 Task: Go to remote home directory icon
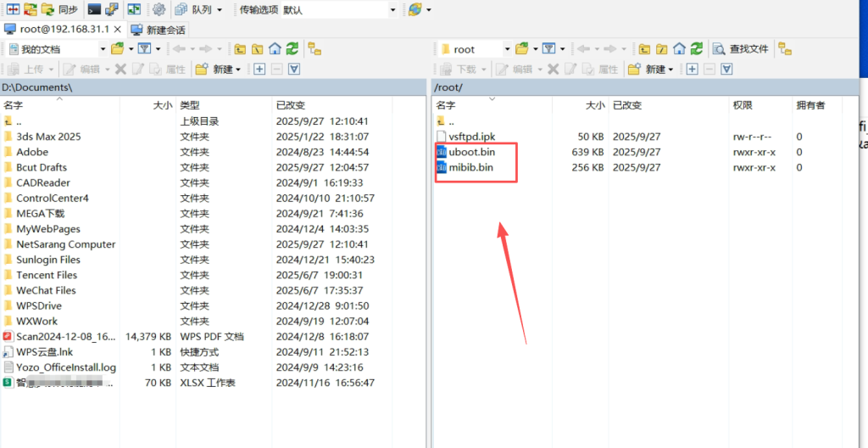(x=679, y=49)
